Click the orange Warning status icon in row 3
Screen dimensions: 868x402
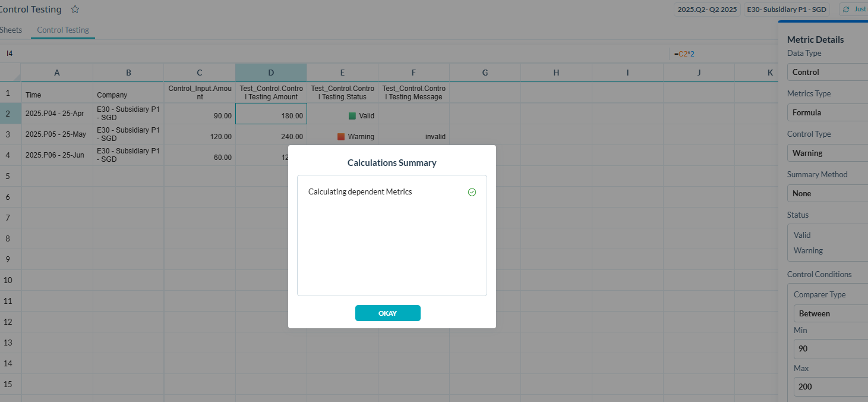click(340, 136)
